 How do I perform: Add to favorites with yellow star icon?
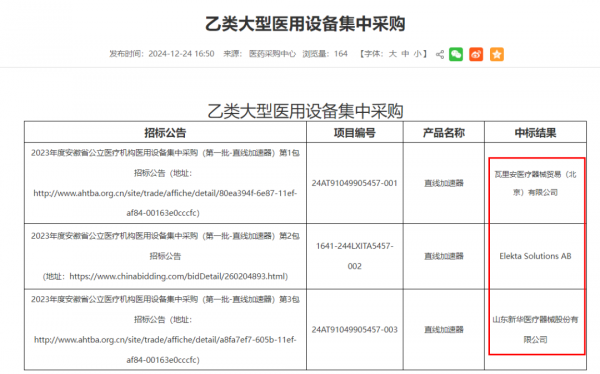pyautogui.click(x=497, y=54)
